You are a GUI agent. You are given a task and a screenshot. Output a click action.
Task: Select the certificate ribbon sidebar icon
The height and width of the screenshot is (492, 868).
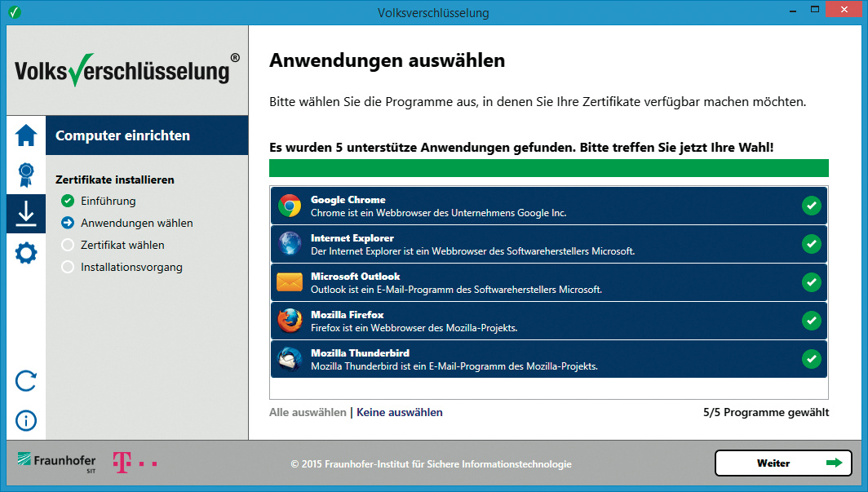[26, 175]
